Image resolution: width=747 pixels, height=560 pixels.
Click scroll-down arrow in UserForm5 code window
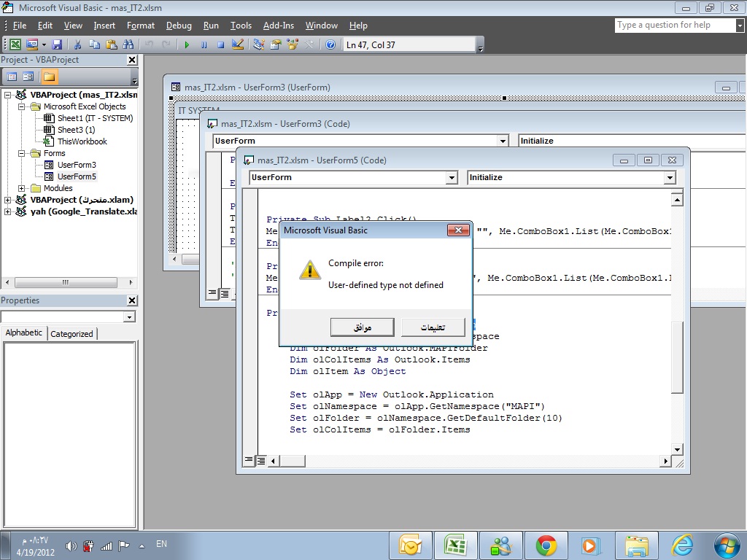pos(677,449)
